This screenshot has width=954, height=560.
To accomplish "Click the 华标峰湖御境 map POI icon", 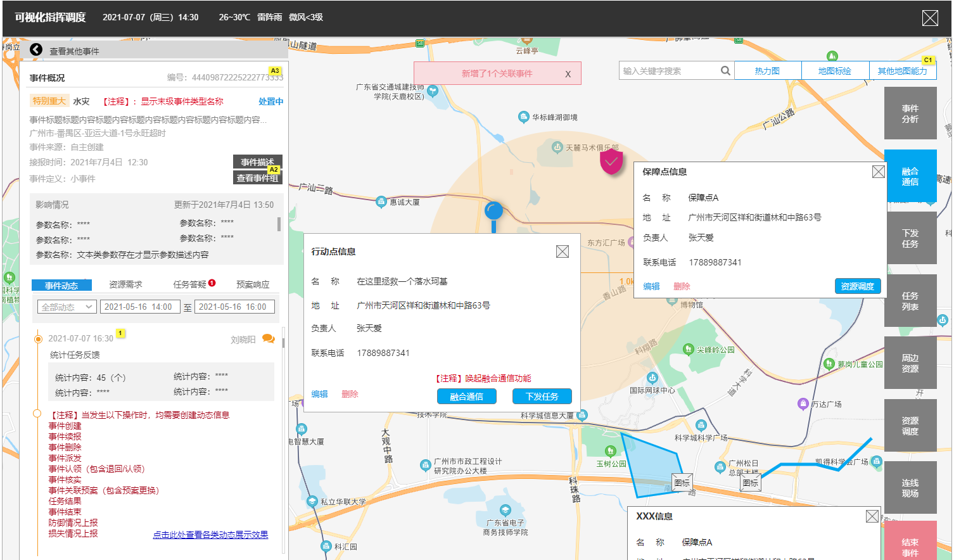I will (524, 117).
